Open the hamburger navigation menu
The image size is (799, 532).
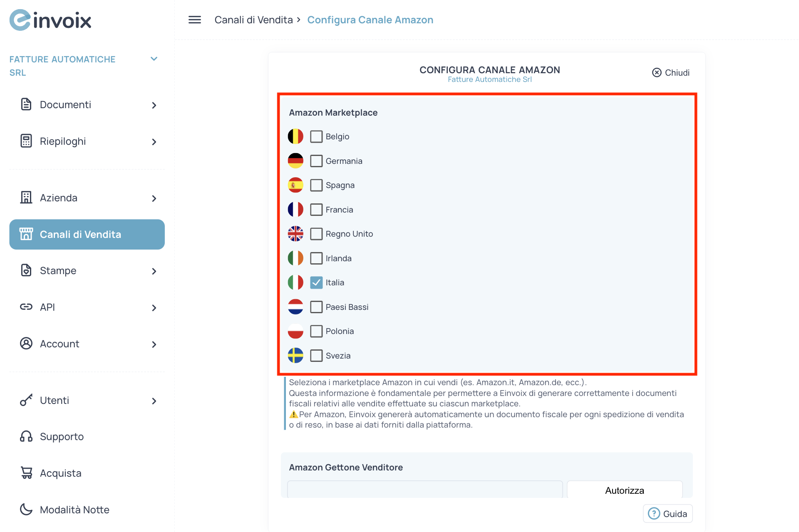(x=194, y=20)
